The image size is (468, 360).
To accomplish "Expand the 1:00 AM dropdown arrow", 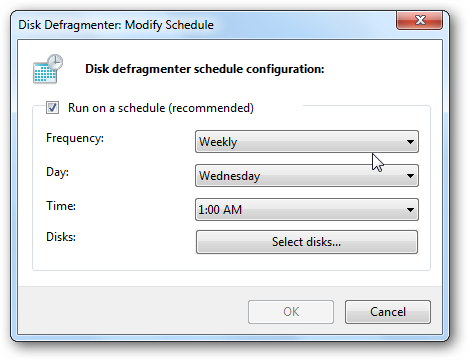I will point(410,210).
